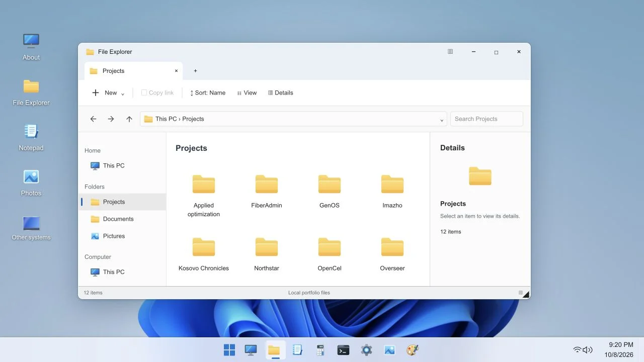Launch Calculator from the taskbar

pyautogui.click(x=320, y=350)
